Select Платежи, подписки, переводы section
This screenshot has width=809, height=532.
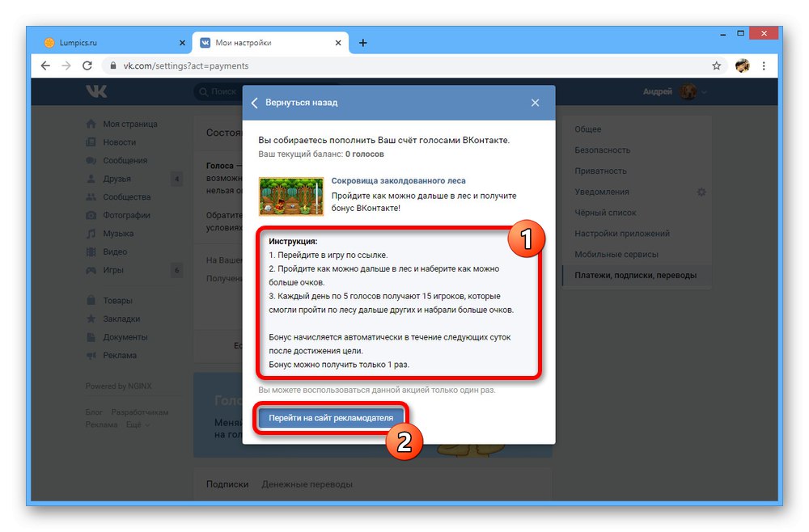(x=636, y=275)
